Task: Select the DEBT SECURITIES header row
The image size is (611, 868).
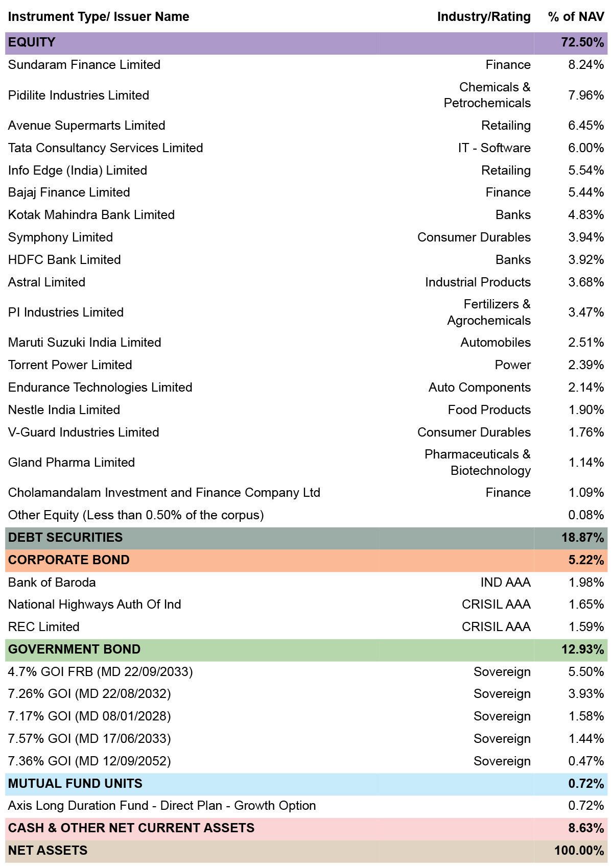Action: click(306, 538)
